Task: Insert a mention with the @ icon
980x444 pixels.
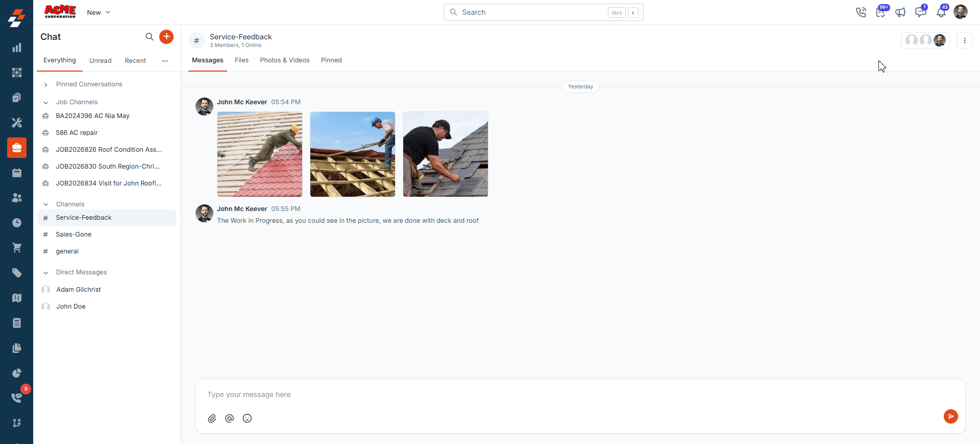Action: coord(230,418)
